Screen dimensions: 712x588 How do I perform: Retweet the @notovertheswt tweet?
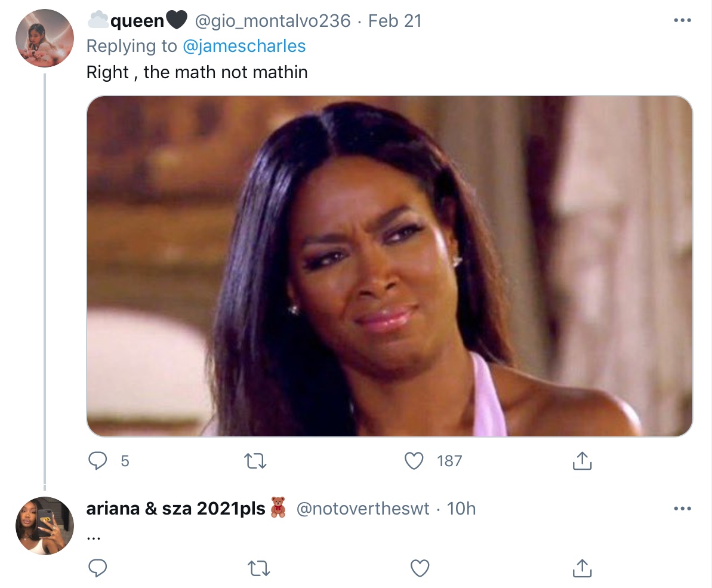point(259,568)
